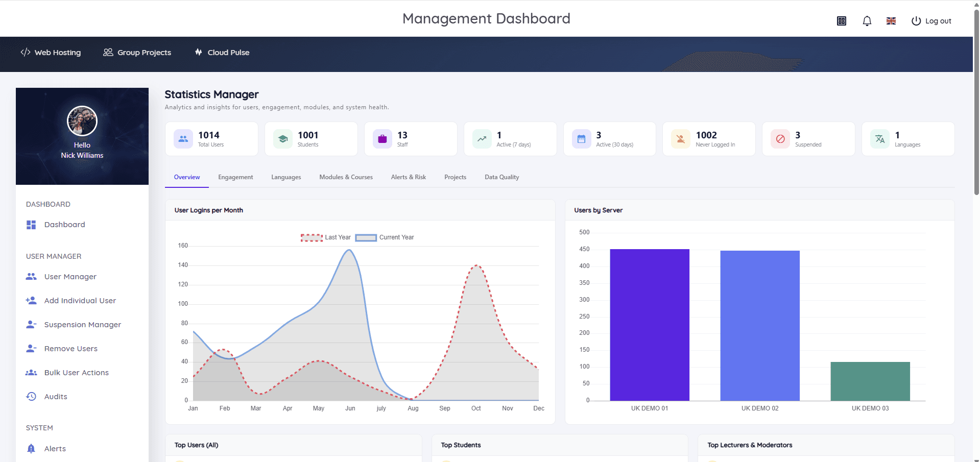Viewport: 980px width, 462px height.
Task: Click the Add Individual User icon
Action: tap(31, 301)
